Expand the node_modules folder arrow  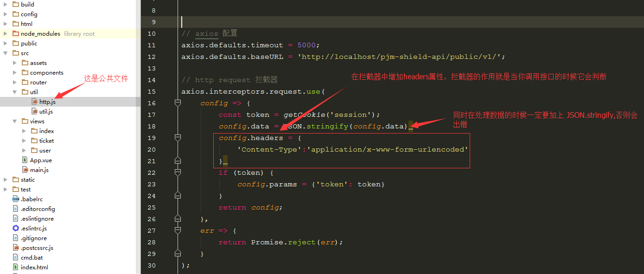click(6, 33)
